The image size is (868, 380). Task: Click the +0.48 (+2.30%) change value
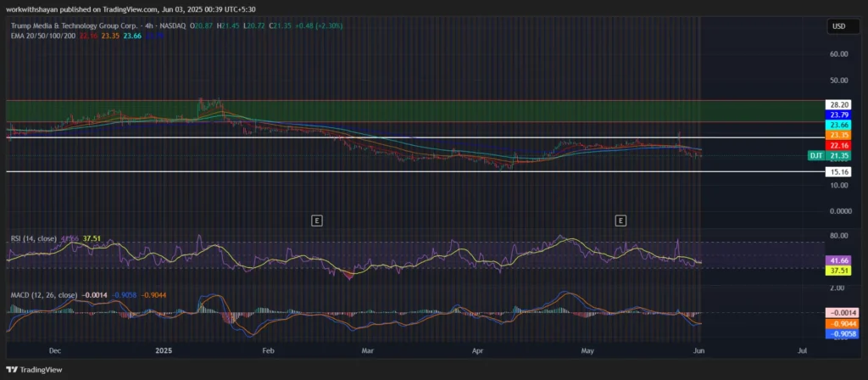point(320,26)
